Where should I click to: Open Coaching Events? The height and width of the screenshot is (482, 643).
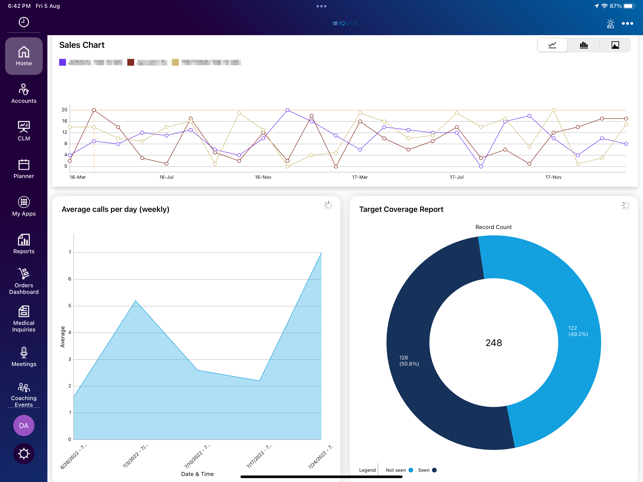click(24, 394)
